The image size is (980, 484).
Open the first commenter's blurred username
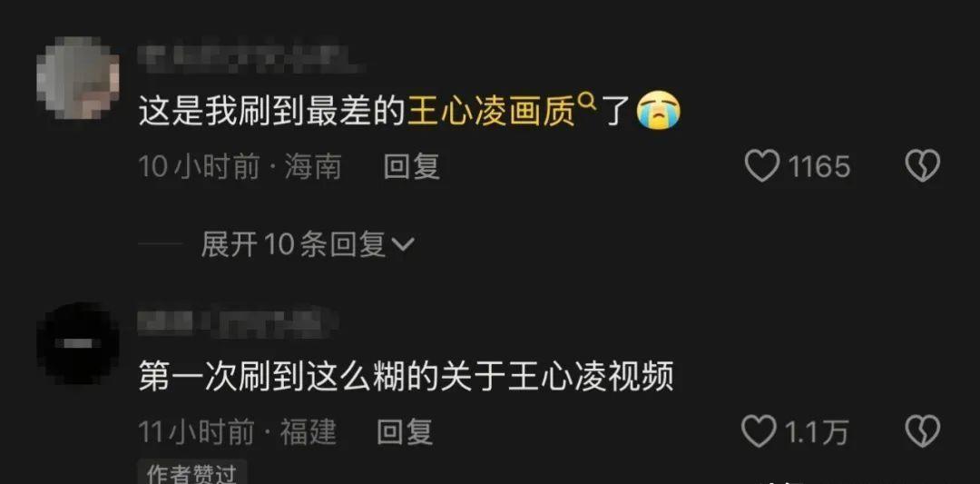[250, 57]
